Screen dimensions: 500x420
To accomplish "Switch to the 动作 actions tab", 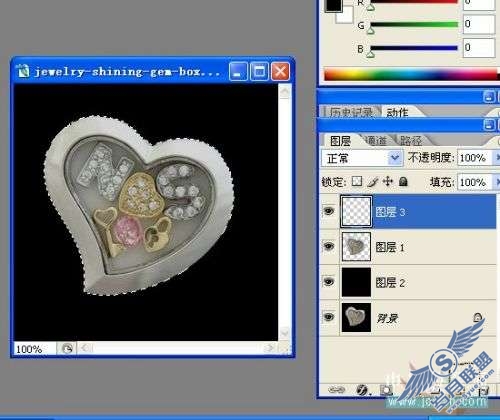I will 397,112.
